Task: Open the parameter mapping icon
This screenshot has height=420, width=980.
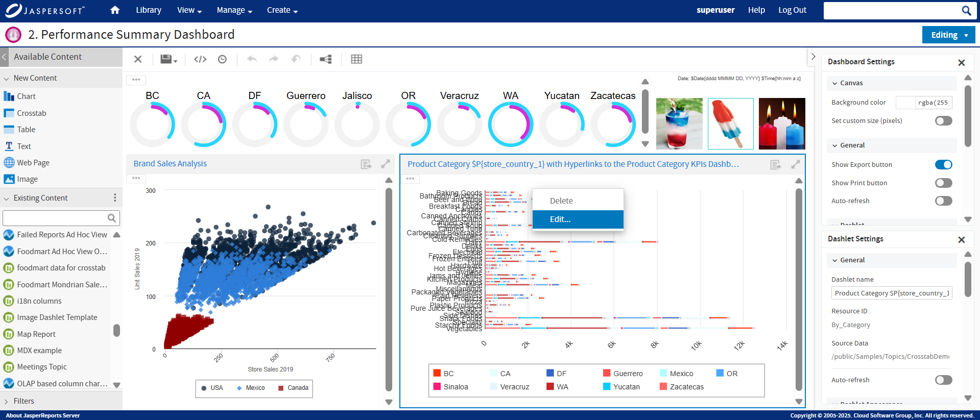Action: click(326, 59)
